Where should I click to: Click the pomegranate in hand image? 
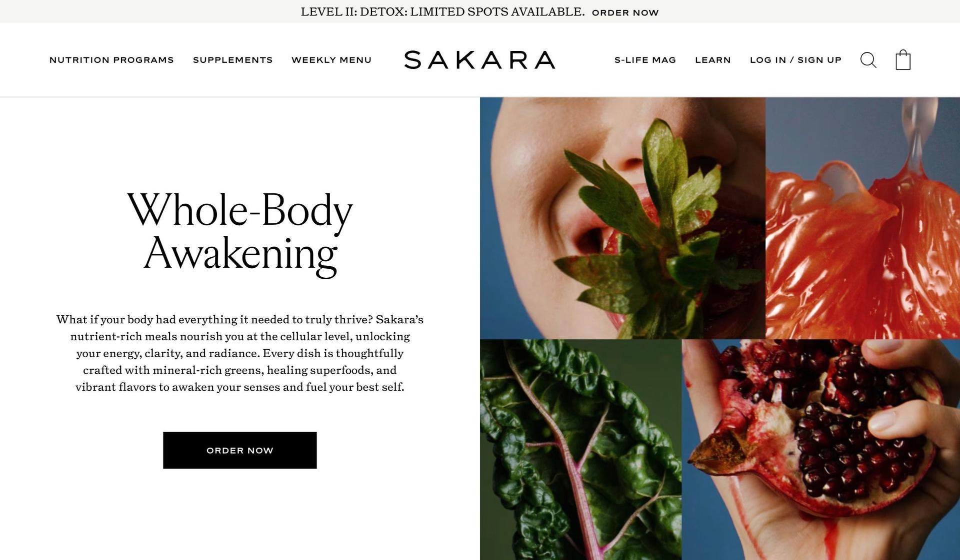(820, 450)
